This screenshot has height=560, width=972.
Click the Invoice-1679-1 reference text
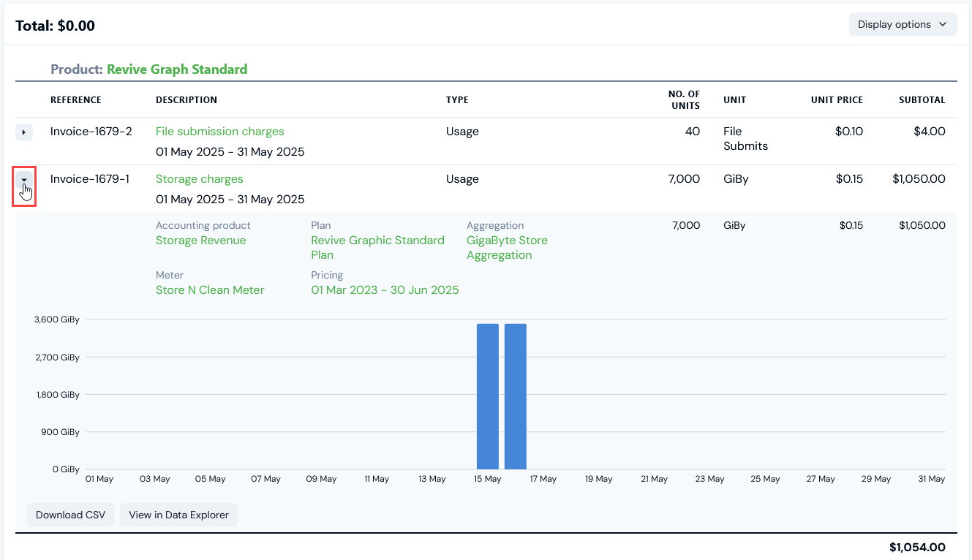[90, 179]
